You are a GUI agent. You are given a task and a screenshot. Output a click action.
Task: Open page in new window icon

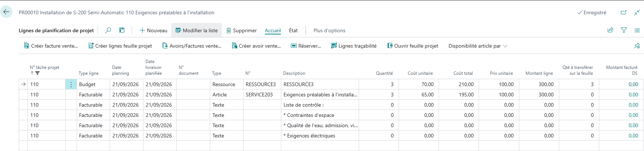[623, 12]
